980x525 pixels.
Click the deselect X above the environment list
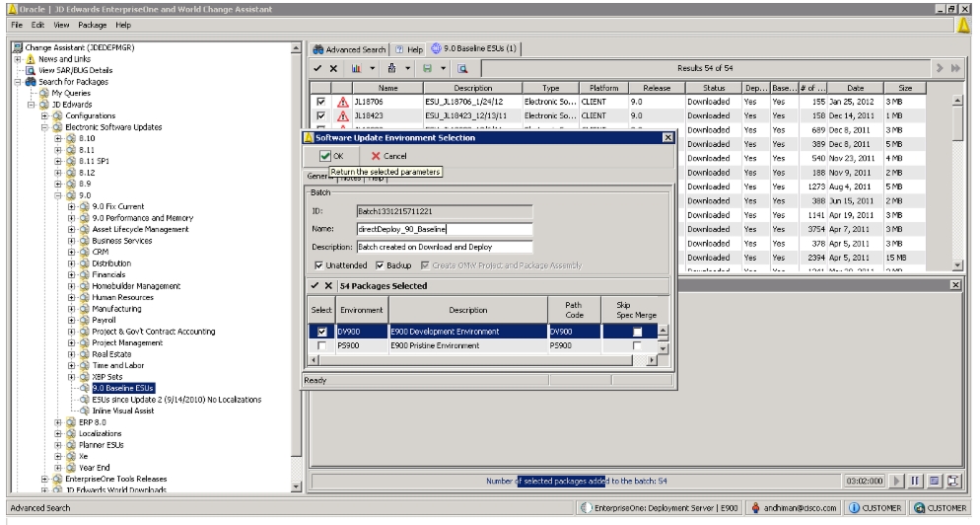[x=328, y=285]
